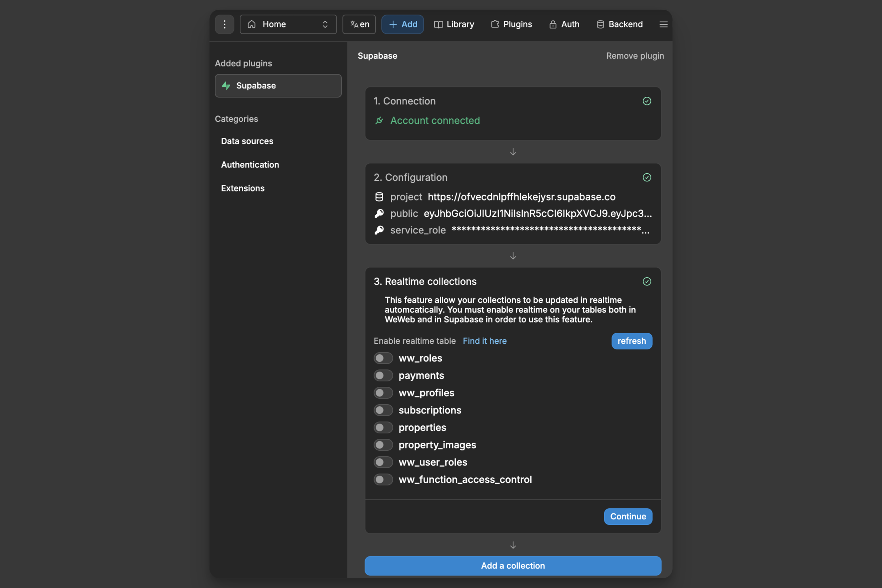The width and height of the screenshot is (882, 588).
Task: Click the hamburger menu icon
Action: point(663,24)
